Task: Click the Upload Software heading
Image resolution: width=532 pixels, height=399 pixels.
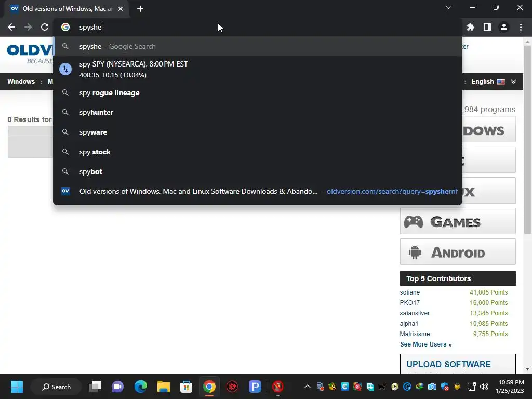Action: coord(448,364)
